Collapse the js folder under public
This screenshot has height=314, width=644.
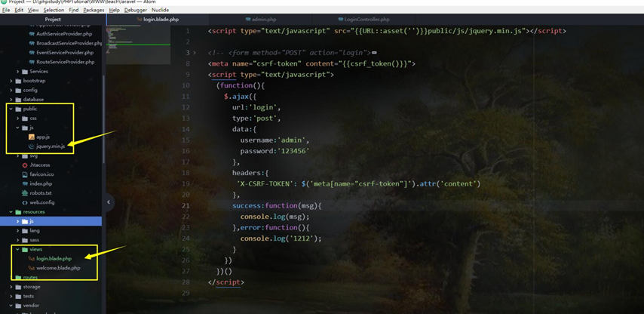pos(17,128)
